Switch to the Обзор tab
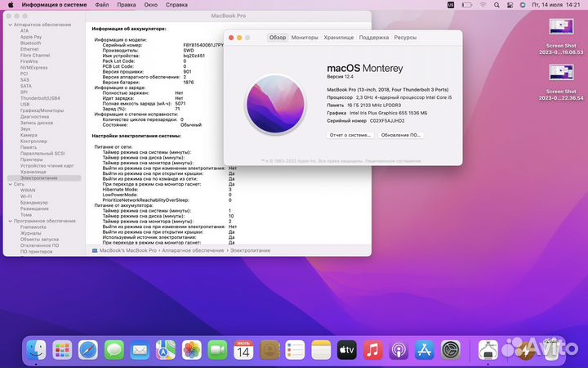 point(278,38)
